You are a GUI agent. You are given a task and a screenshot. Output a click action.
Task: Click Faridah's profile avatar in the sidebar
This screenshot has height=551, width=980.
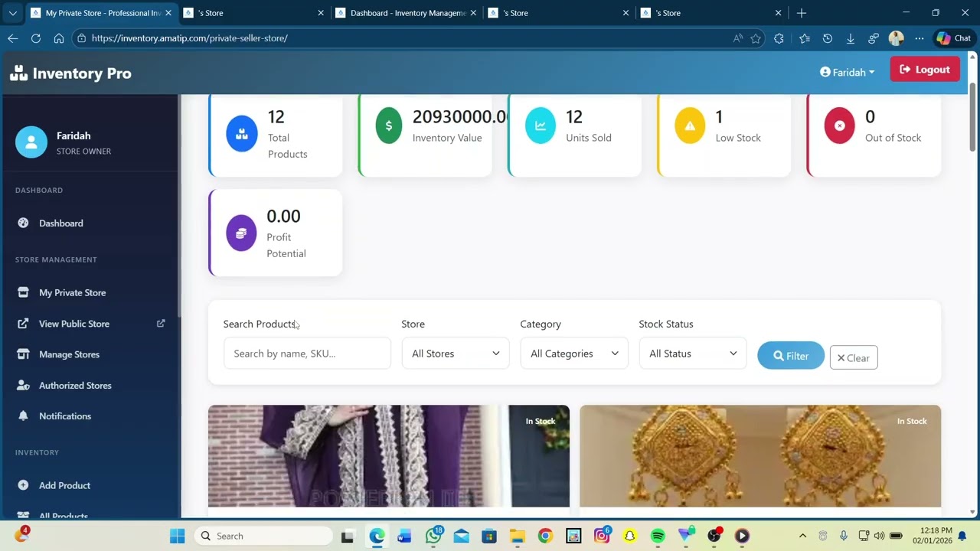(31, 142)
